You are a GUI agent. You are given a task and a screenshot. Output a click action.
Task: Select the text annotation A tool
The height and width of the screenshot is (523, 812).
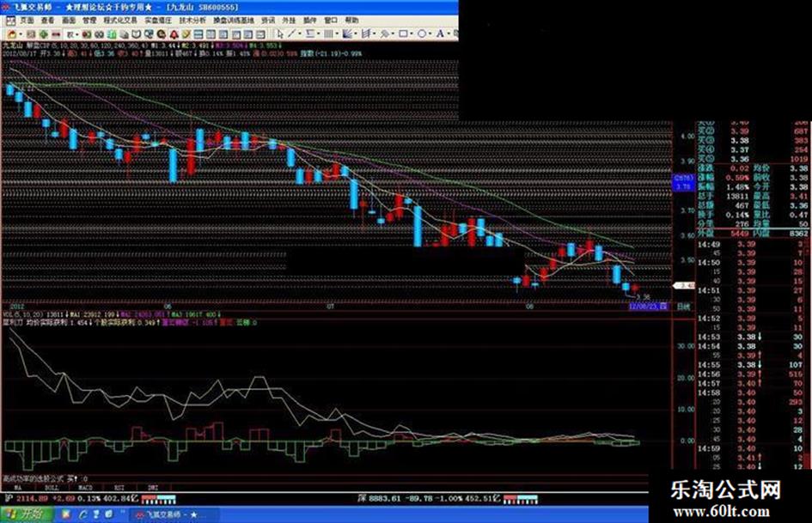point(440,34)
